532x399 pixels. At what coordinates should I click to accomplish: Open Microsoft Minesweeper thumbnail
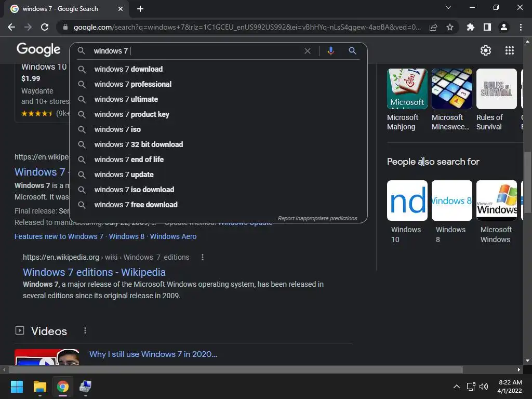(451, 89)
